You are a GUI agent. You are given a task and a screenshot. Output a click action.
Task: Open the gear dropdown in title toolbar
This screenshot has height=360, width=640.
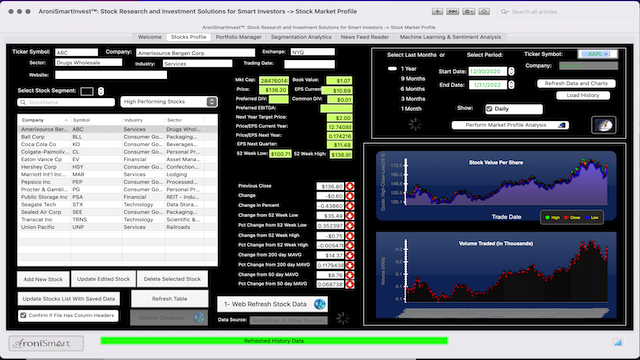(x=469, y=11)
